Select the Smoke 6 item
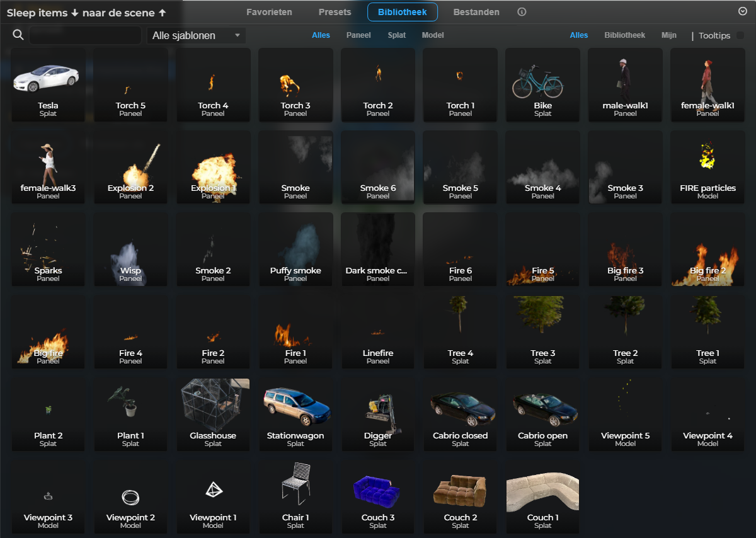This screenshot has height=538, width=756. 378,167
